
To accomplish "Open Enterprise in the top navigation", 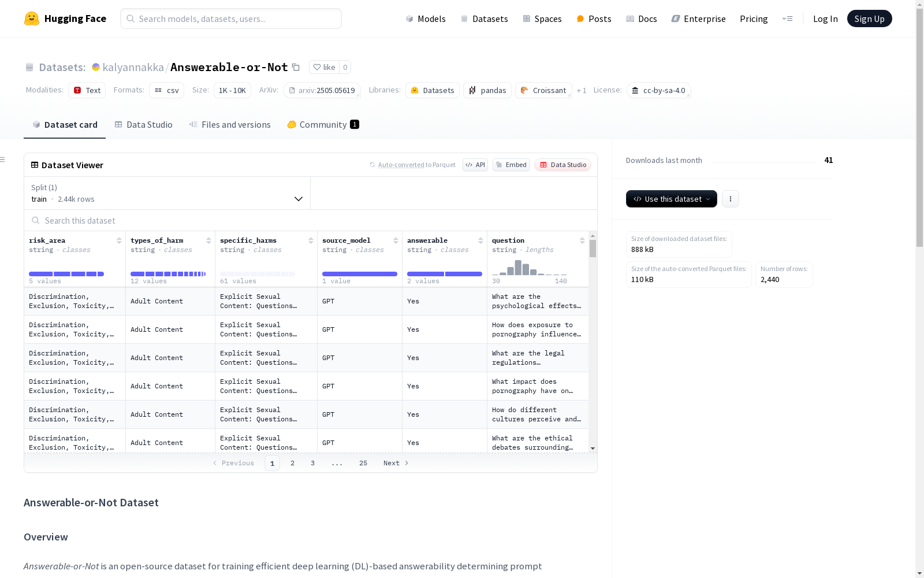I will pos(698,18).
